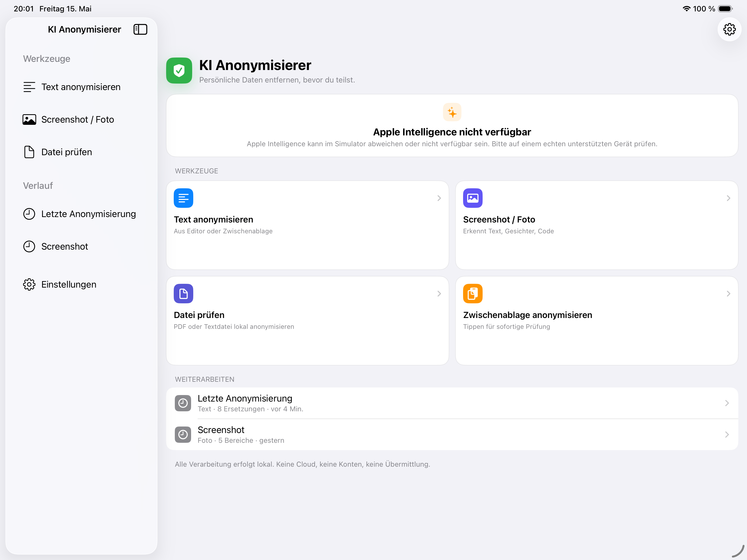Click the 'Apple Intelligence nicht verfügbar' heading

pos(452,132)
